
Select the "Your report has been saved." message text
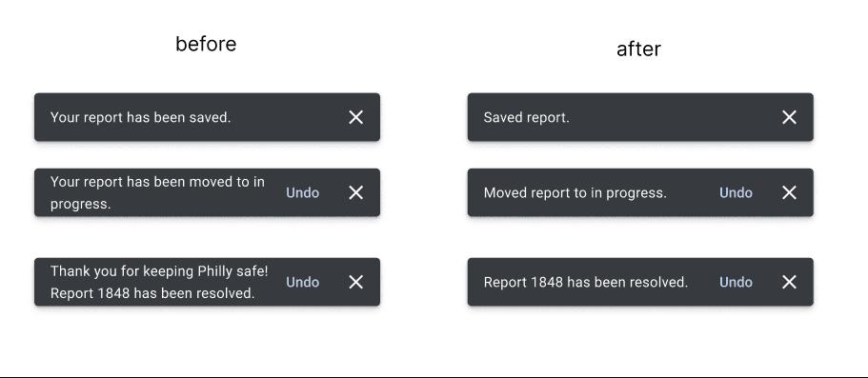point(141,117)
